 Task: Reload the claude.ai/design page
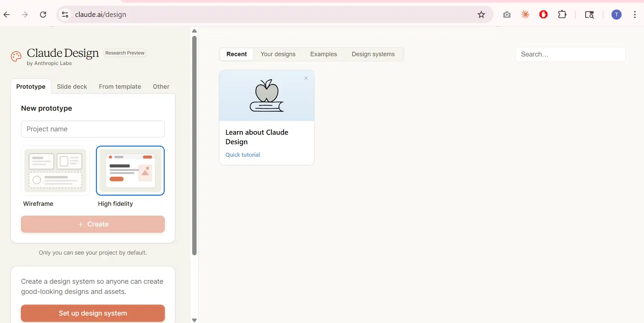[43, 15]
